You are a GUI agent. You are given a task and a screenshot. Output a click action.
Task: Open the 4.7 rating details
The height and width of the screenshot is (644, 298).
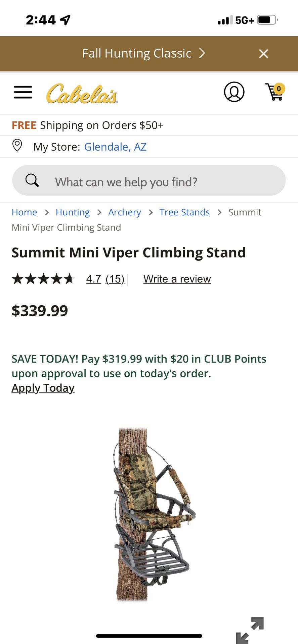click(x=93, y=279)
